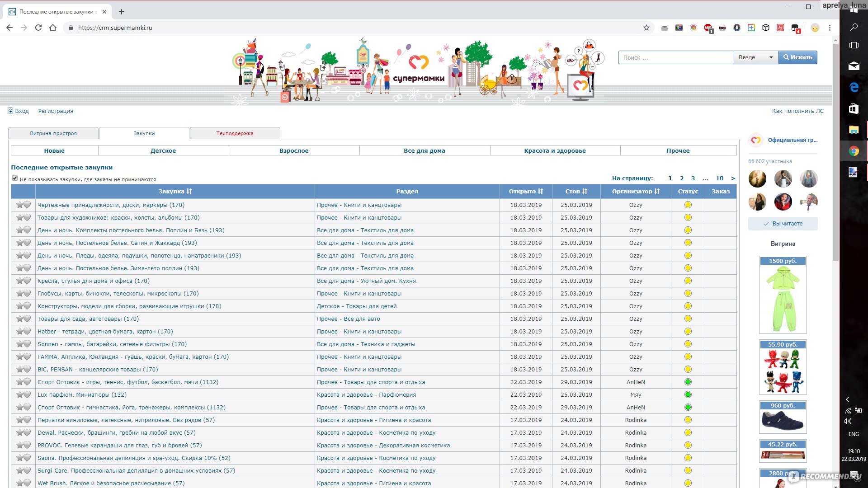The image size is (868, 488).
Task: Click the AdBlock extension icon in toolbar
Action: (708, 28)
